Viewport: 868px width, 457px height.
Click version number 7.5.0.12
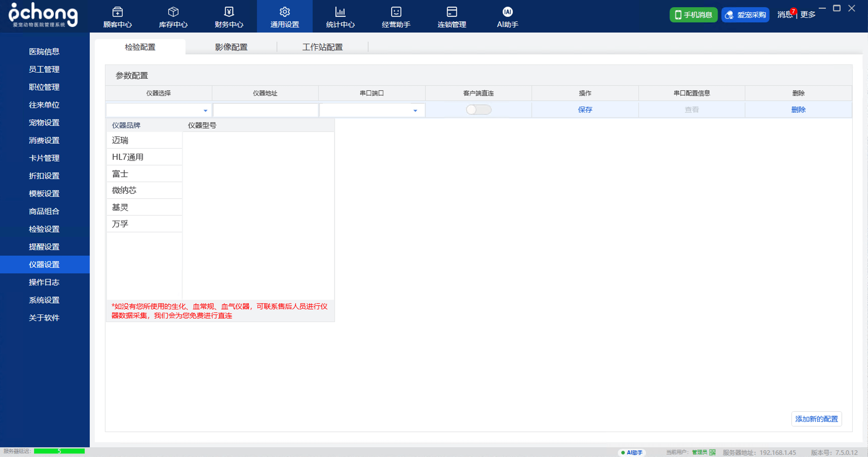point(846,453)
